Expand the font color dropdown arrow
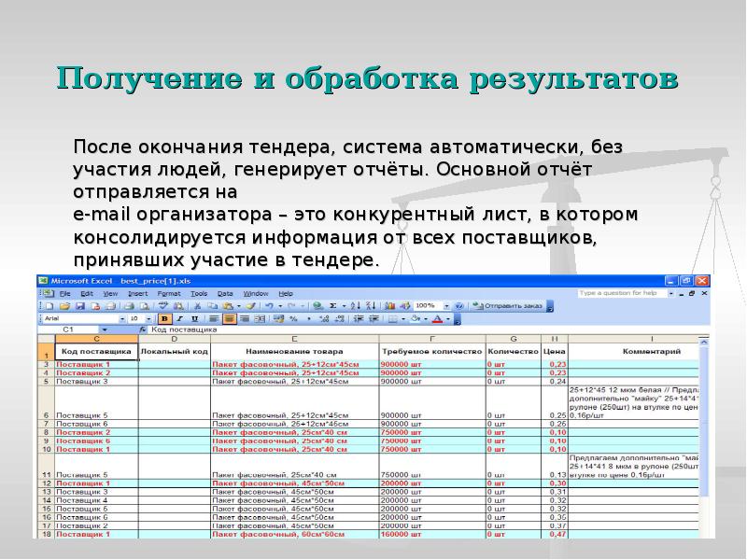Screen dimensions: 747x560 447,318
